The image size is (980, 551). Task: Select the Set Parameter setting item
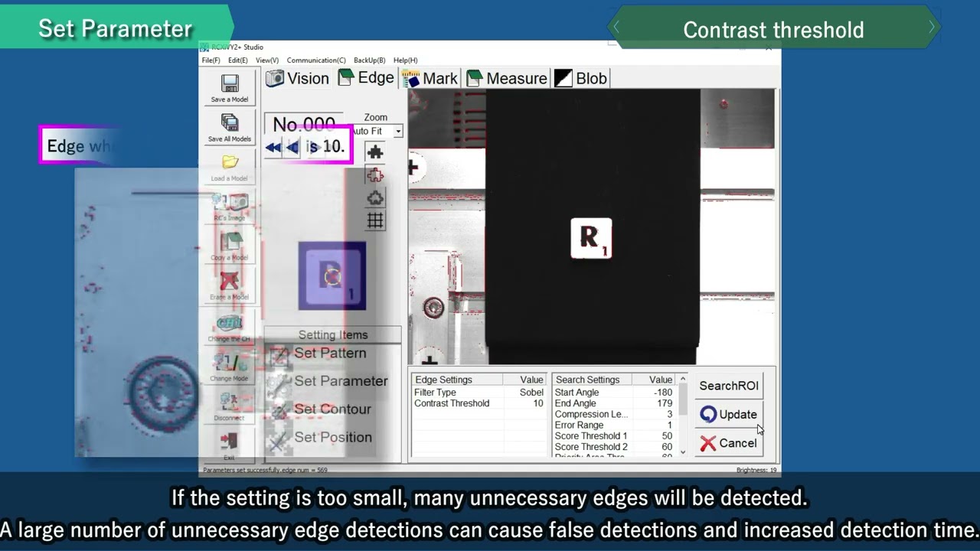332,381
